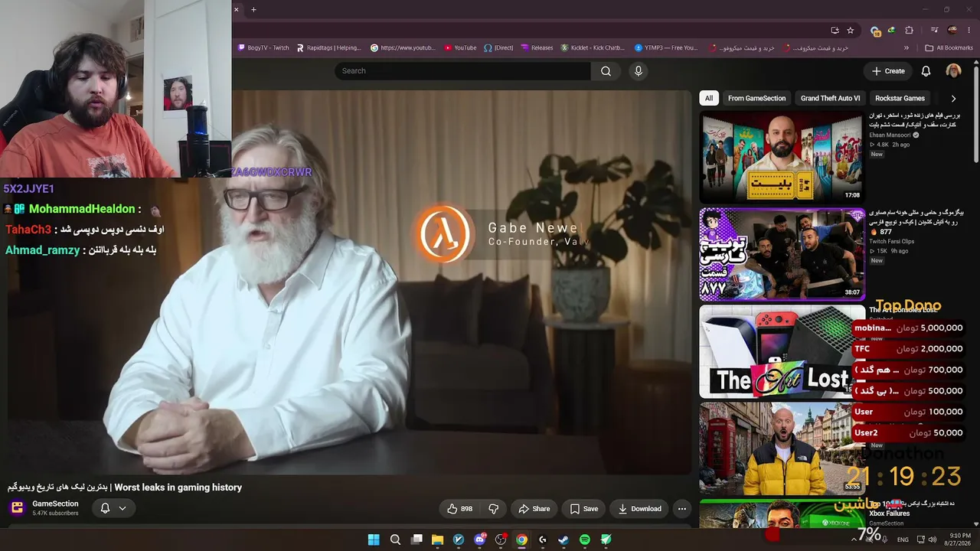Open the red phone booth video thumbnail
This screenshot has height=551, width=980.
[782, 448]
